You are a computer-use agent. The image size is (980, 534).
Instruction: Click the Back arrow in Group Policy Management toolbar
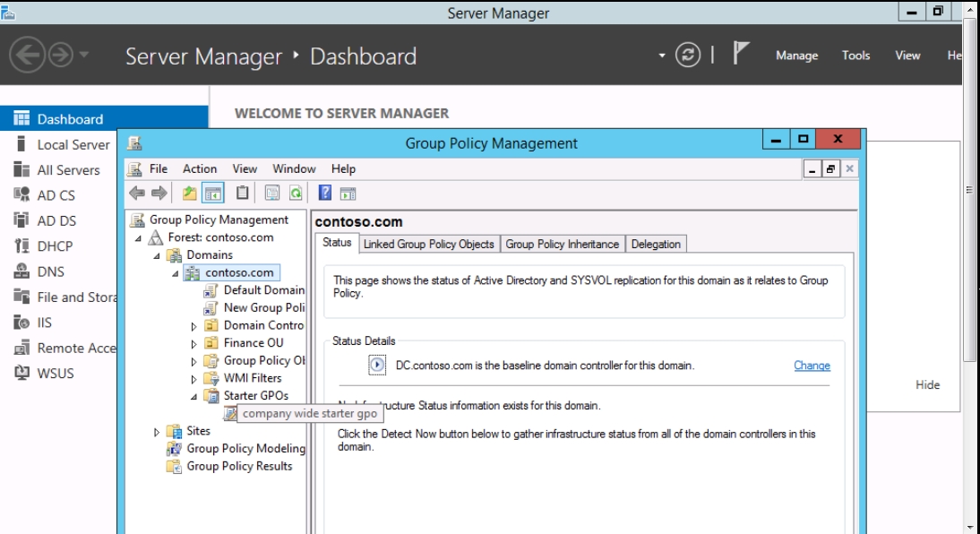click(x=137, y=194)
